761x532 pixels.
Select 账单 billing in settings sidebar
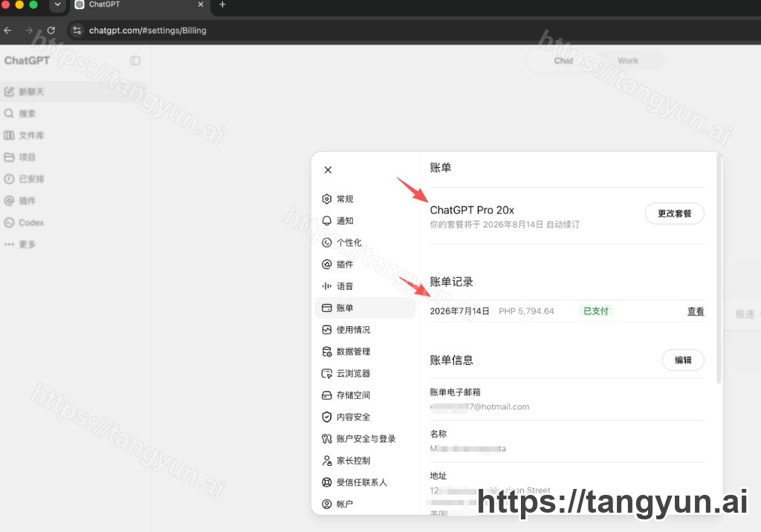coord(365,308)
